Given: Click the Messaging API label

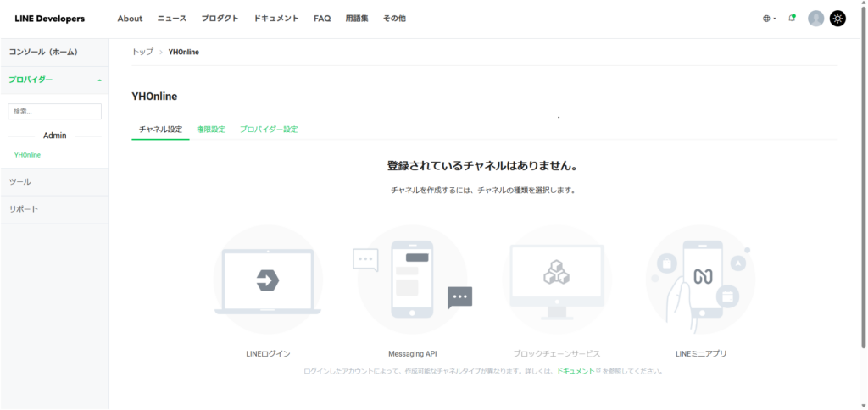Looking at the screenshot, I should [x=413, y=353].
